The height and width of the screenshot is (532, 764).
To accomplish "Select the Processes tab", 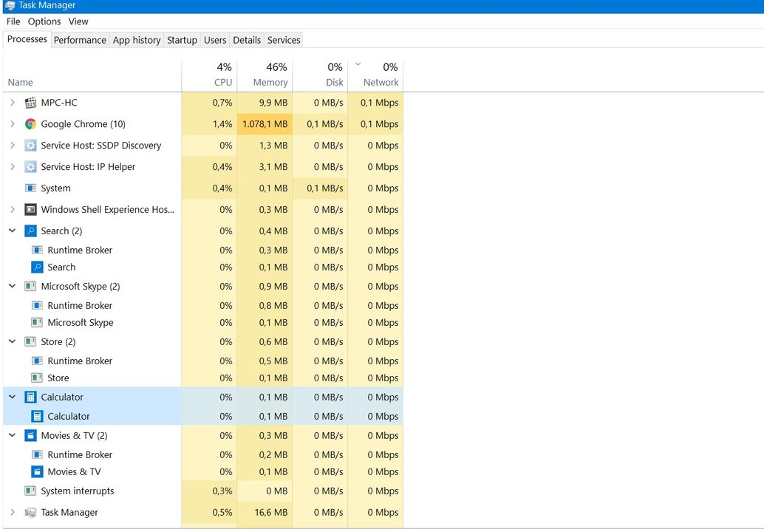I will (27, 39).
